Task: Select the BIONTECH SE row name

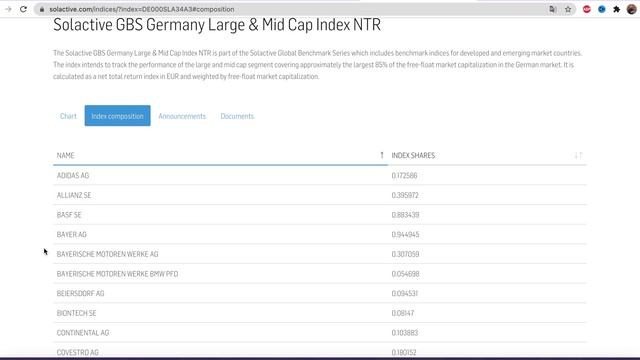Action: click(76, 313)
